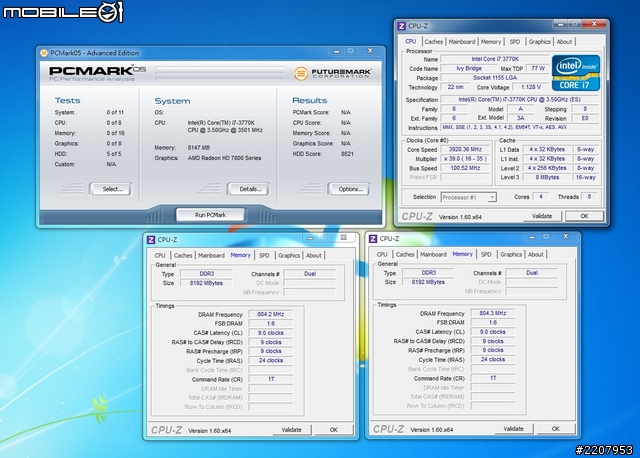The image size is (640, 458).
Task: Minimize the bottom-left CPU-Z window
Action: (x=310, y=238)
